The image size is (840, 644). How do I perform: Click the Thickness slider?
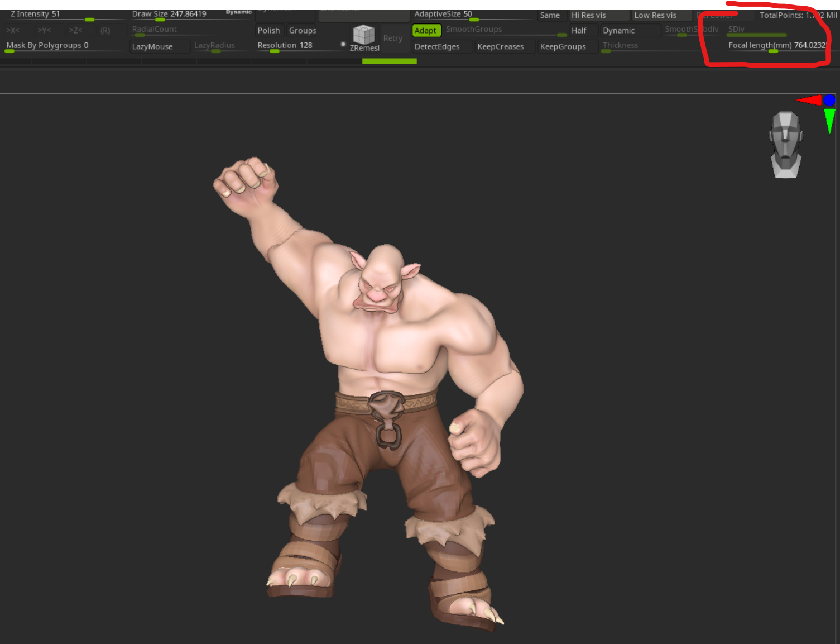(660, 47)
